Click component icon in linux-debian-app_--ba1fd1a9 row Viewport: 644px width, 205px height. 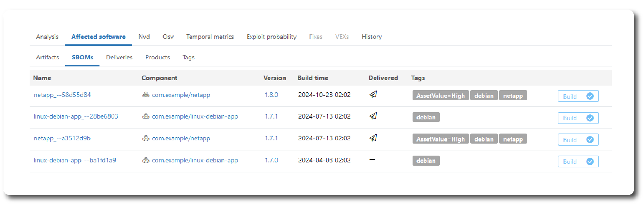click(x=146, y=160)
